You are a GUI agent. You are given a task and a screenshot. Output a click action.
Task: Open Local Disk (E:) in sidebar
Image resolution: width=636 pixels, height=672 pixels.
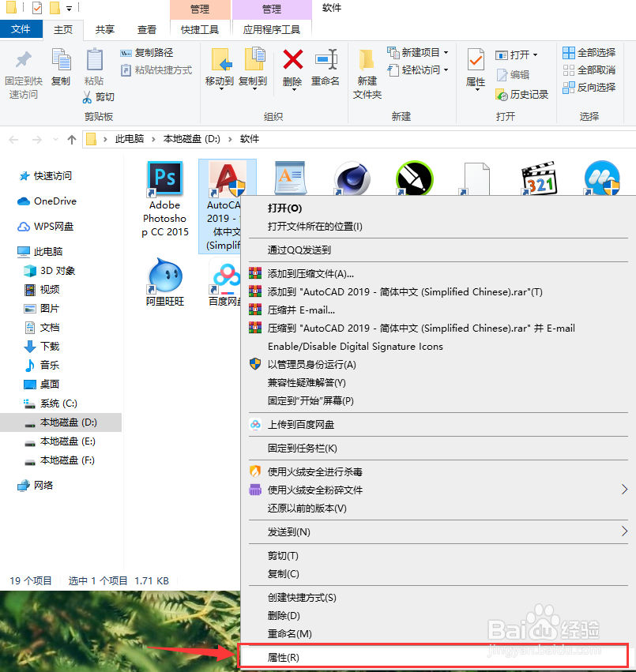click(x=59, y=441)
